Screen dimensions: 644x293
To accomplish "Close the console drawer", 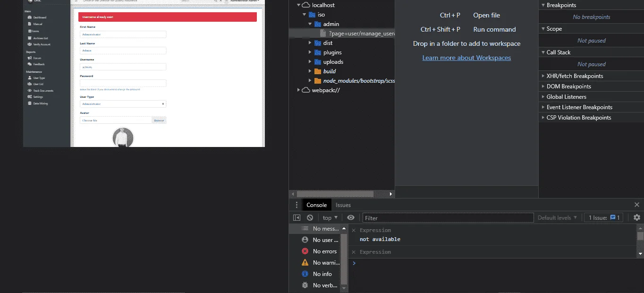I will [x=637, y=205].
